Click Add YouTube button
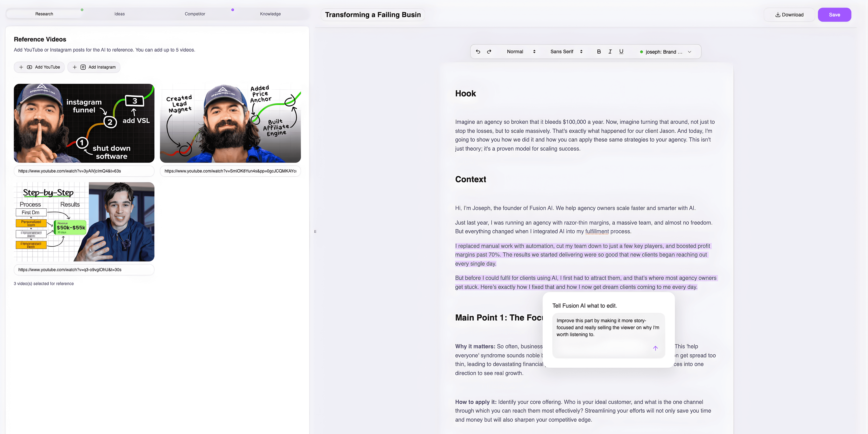 coord(39,67)
